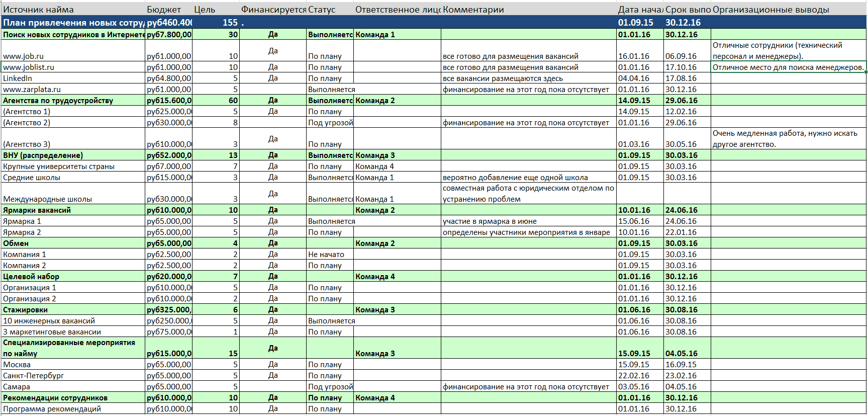Select the 'Самара' cell
This screenshot has width=868, height=416.
(73, 386)
